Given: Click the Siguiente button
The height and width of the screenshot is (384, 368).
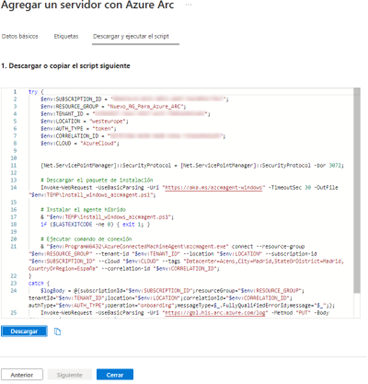Looking at the screenshot, I should 69,375.
